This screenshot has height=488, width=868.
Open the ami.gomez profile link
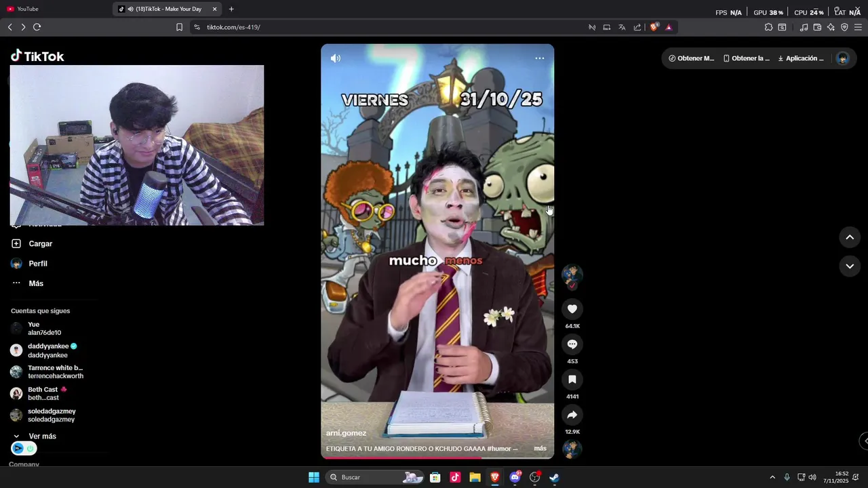346,433
